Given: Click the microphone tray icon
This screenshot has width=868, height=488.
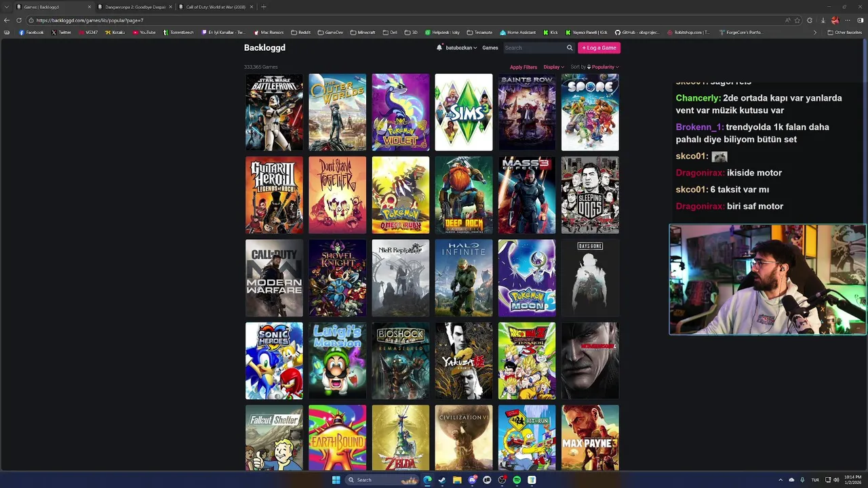Looking at the screenshot, I should (802, 480).
